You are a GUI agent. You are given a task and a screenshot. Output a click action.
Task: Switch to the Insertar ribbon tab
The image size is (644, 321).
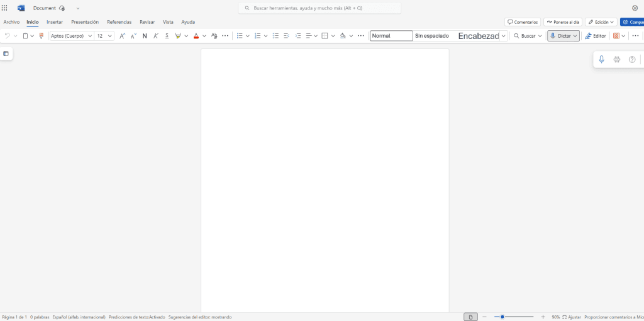point(55,22)
